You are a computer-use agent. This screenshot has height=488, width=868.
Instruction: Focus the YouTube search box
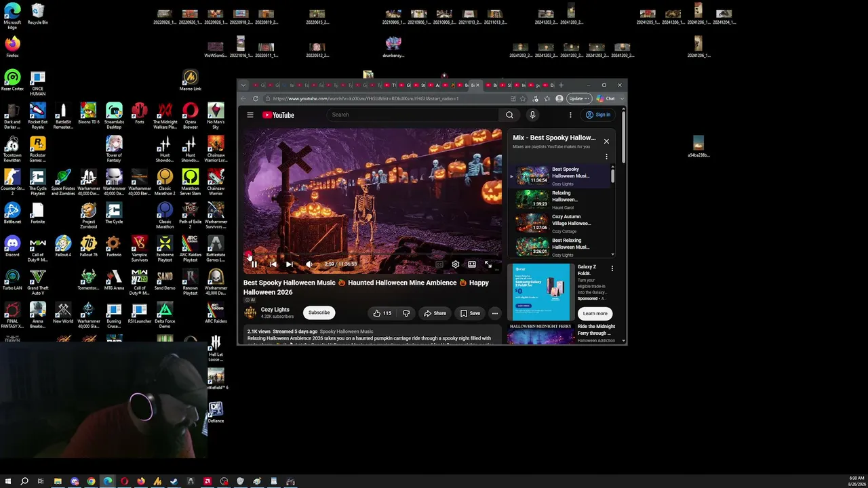click(412, 115)
